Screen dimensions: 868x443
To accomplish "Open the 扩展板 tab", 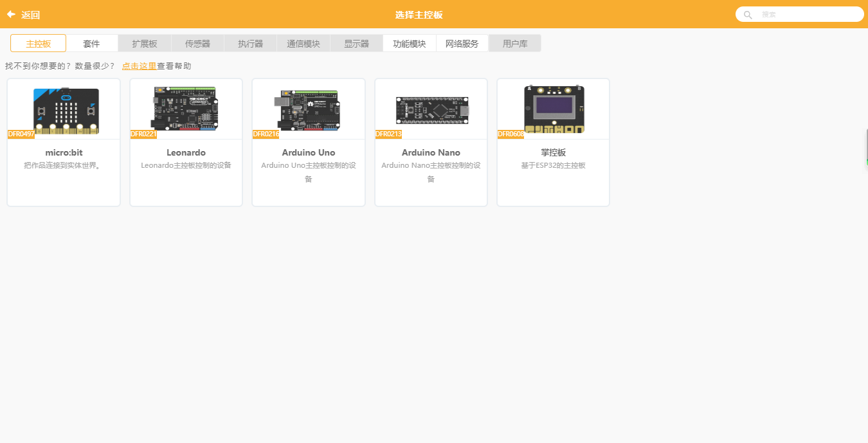I will point(145,43).
